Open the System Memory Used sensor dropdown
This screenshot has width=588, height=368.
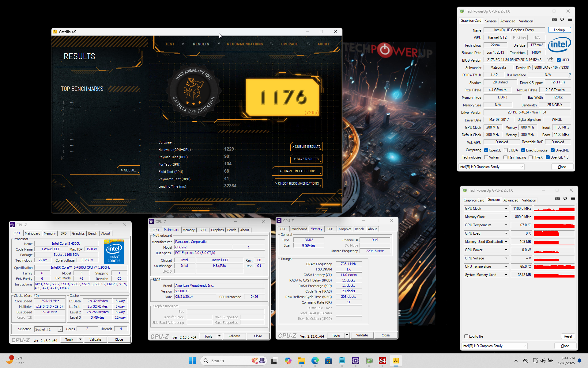pos(506,275)
